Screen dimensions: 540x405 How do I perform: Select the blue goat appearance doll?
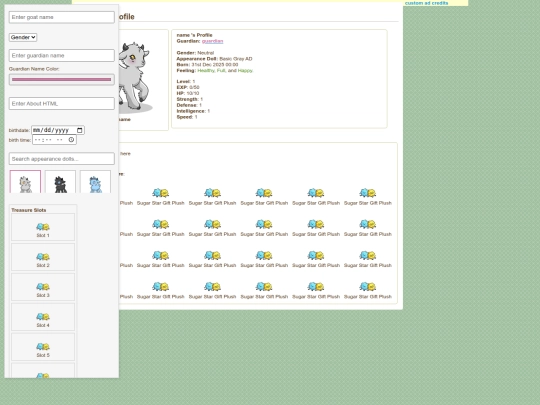coord(95,182)
